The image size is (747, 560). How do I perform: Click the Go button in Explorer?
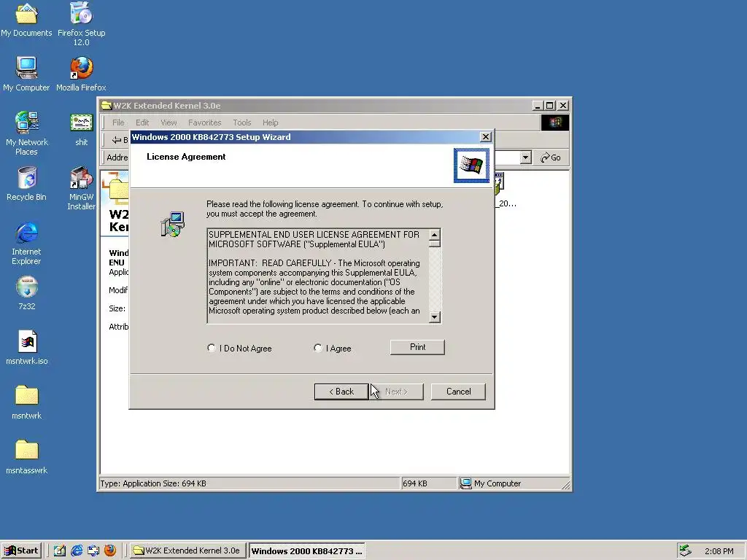pos(551,157)
